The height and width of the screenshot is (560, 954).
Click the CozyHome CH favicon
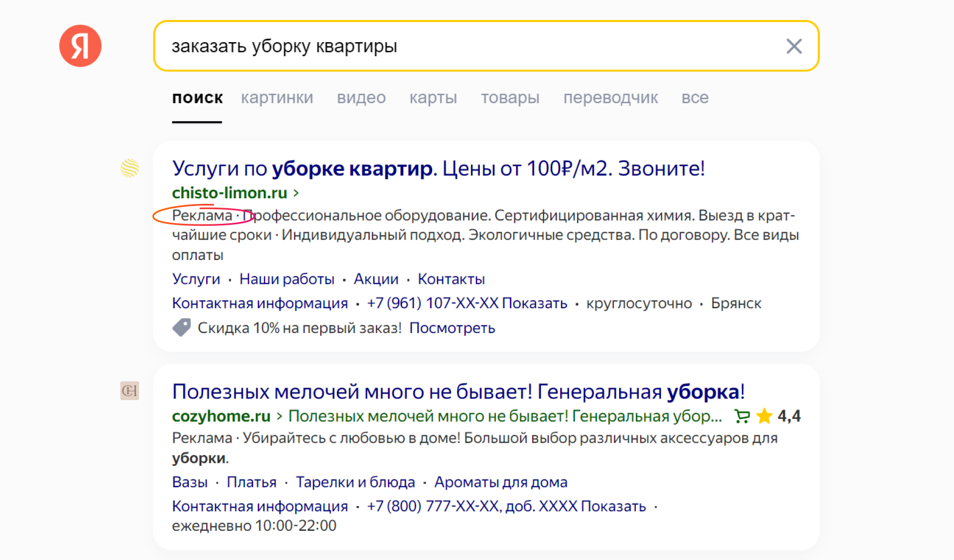tap(129, 390)
